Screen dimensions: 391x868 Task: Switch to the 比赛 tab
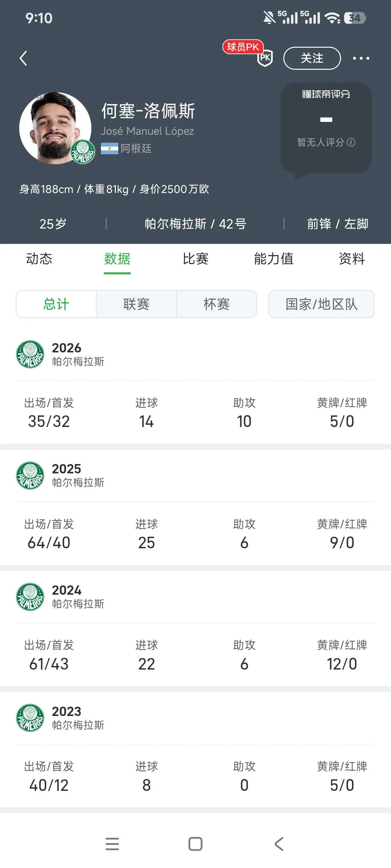(x=195, y=259)
